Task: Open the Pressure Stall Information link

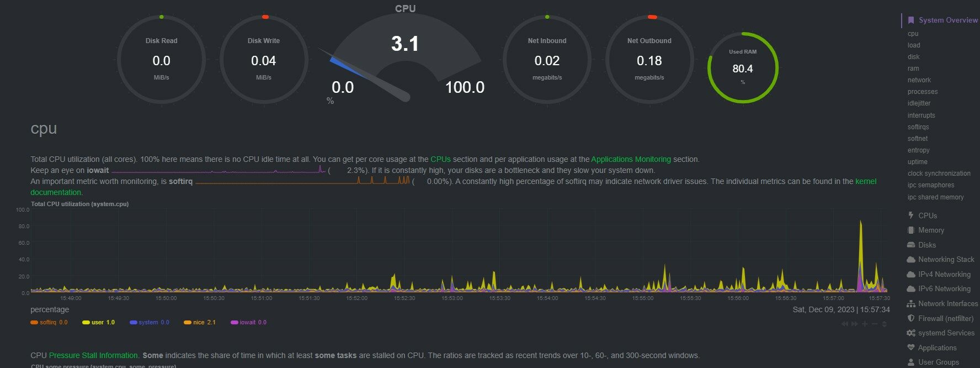Action: [93, 355]
